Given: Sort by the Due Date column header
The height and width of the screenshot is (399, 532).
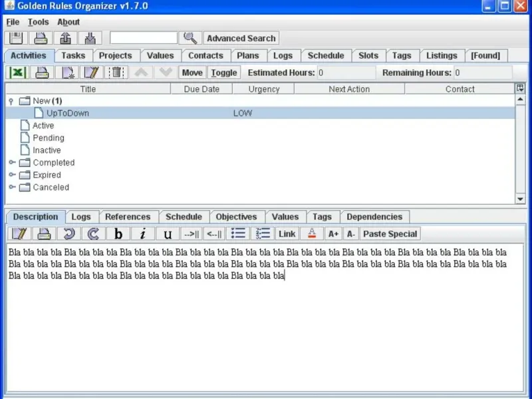Looking at the screenshot, I should (201, 89).
